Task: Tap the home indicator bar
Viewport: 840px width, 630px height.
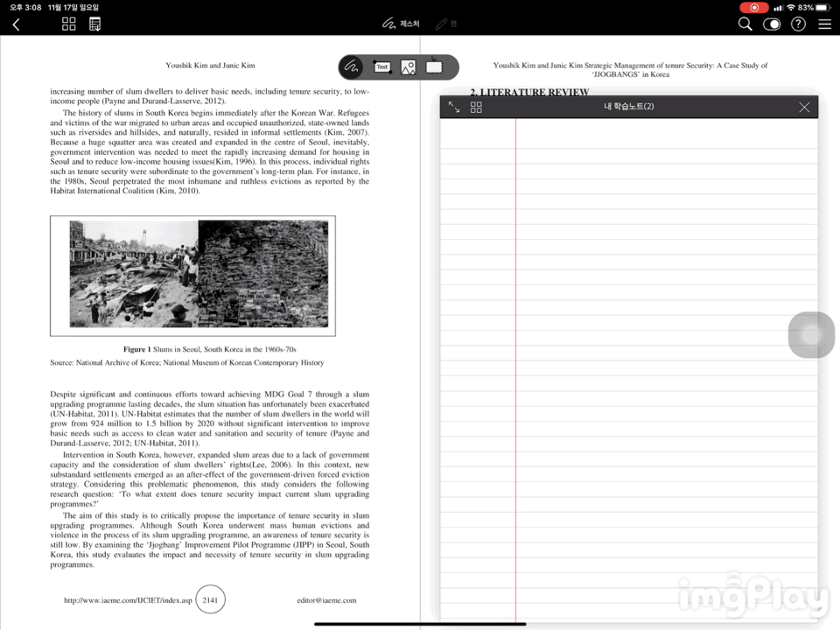Action: click(420, 624)
